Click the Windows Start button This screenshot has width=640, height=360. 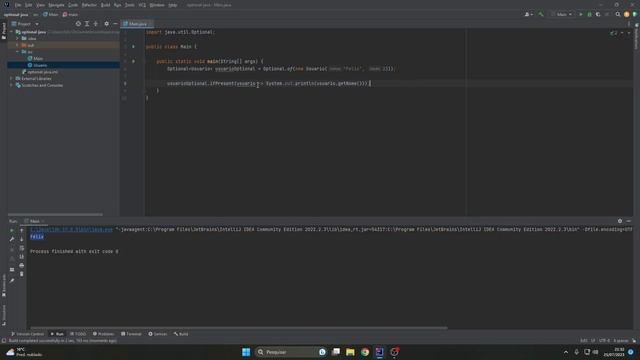point(246,352)
